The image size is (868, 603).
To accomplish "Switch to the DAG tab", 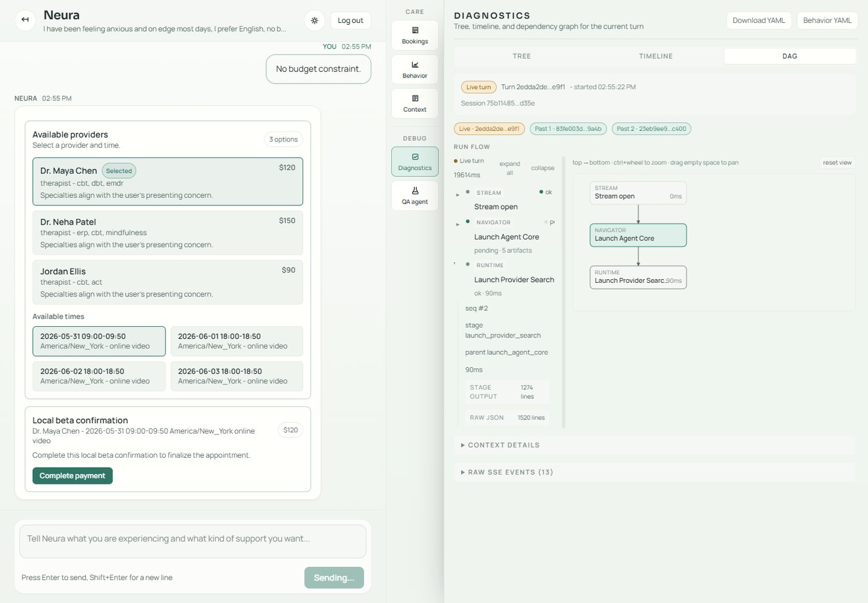I will click(x=789, y=56).
